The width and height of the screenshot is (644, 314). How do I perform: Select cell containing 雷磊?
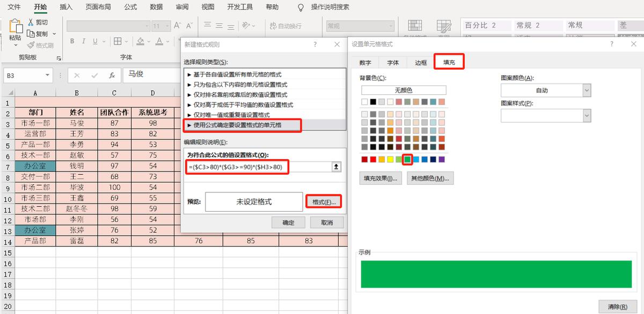(x=77, y=241)
